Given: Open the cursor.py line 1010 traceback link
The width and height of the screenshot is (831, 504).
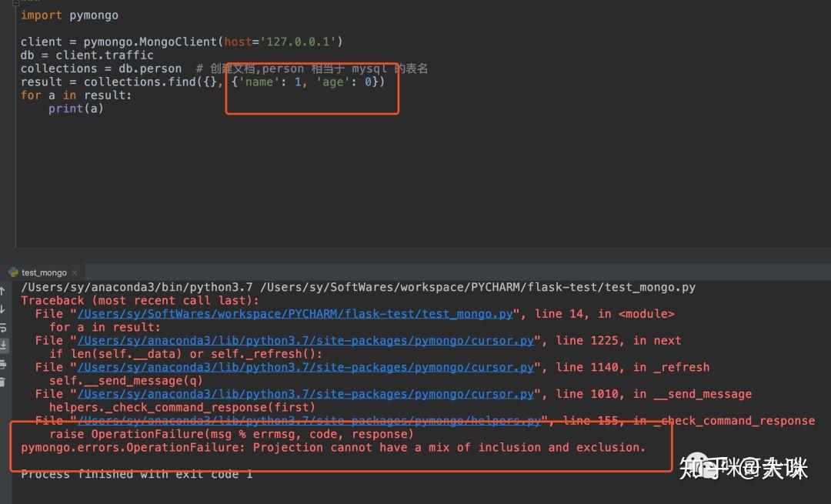Looking at the screenshot, I should click(305, 394).
